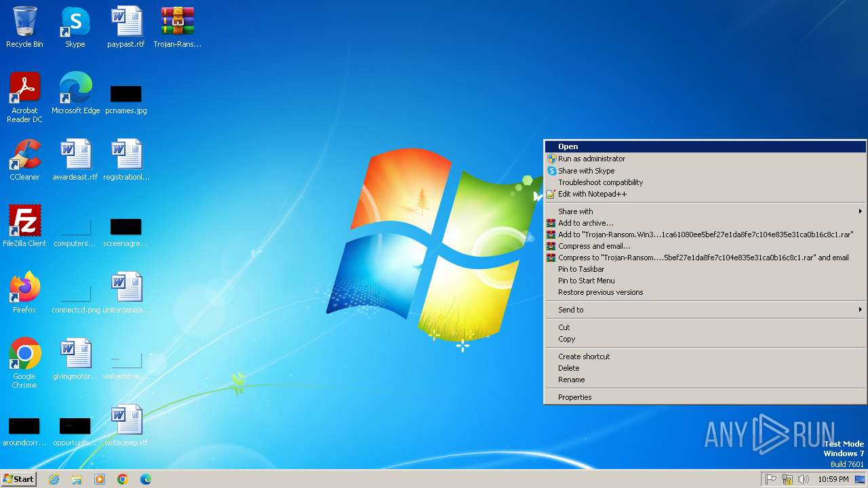Open the volume speaker tray icon
The image size is (868, 488).
[x=804, y=479]
